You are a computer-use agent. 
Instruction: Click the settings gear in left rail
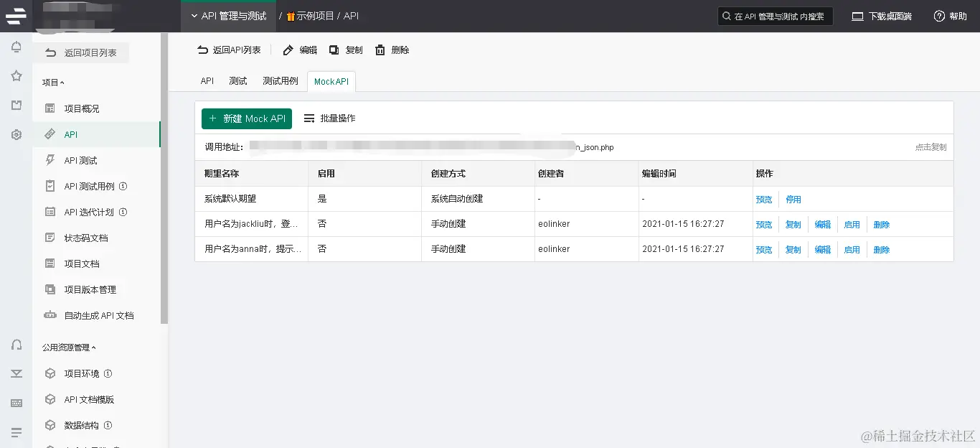(17, 134)
